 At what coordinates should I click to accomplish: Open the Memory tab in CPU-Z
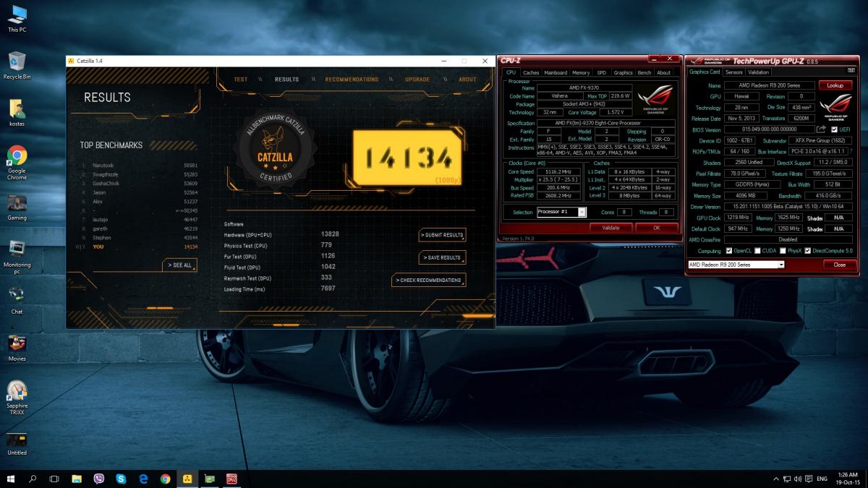(x=581, y=72)
